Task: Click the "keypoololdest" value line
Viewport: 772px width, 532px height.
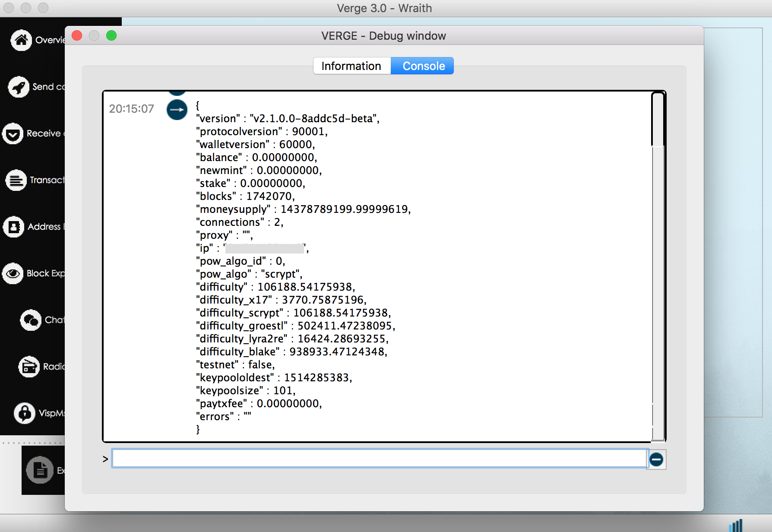Action: 274,377
